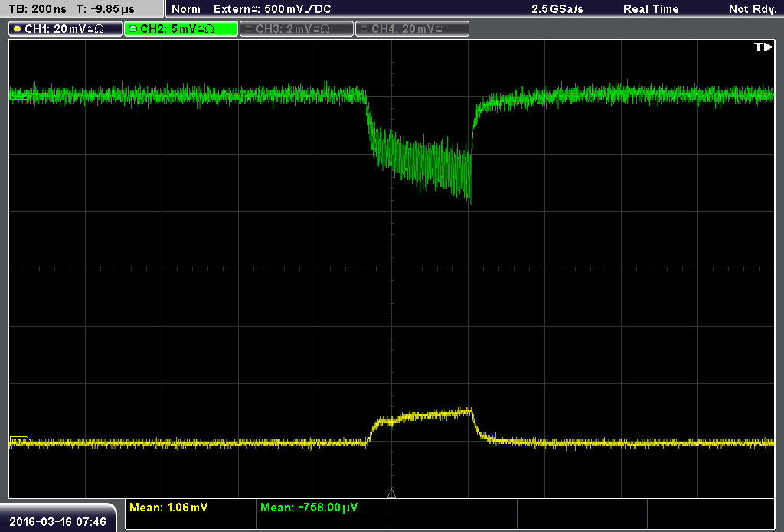Viewport: 784px width, 532px height.
Task: Click the yellow CH1 ground level marker
Action: (x=19, y=442)
